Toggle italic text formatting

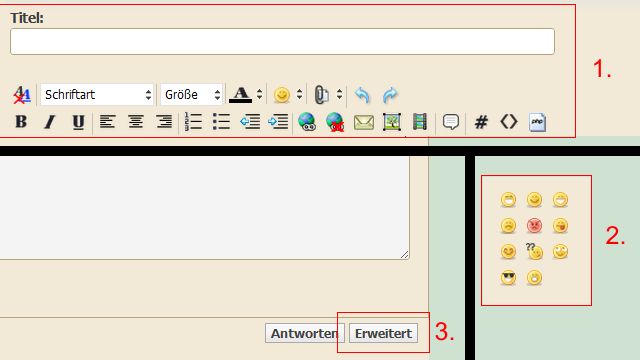click(50, 122)
